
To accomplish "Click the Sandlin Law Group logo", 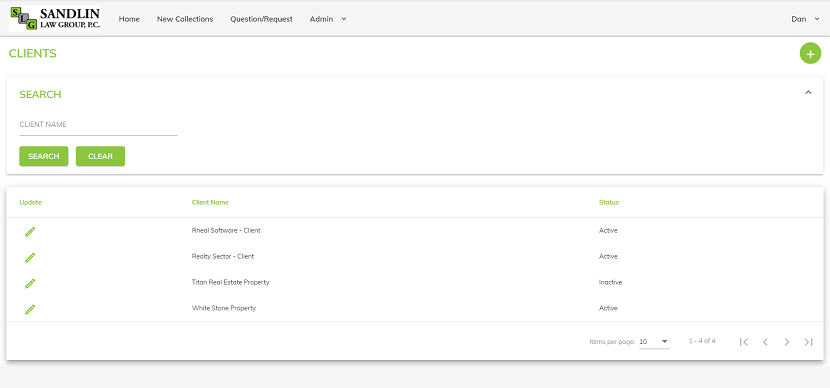I will [55, 19].
